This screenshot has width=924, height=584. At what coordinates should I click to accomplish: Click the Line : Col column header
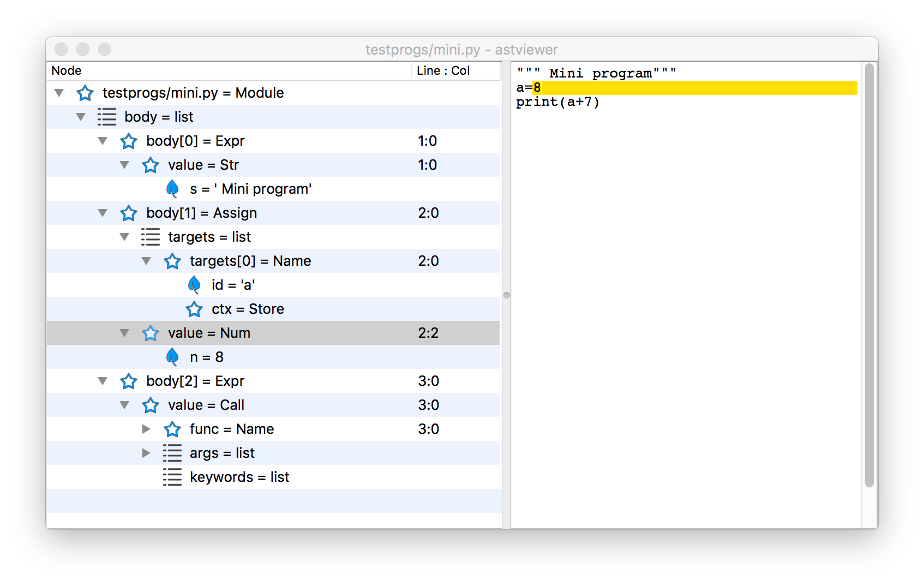(x=456, y=71)
